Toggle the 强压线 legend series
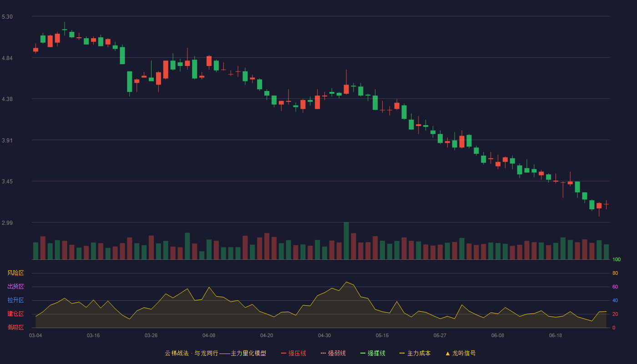This screenshot has height=364, width=637. [293, 353]
